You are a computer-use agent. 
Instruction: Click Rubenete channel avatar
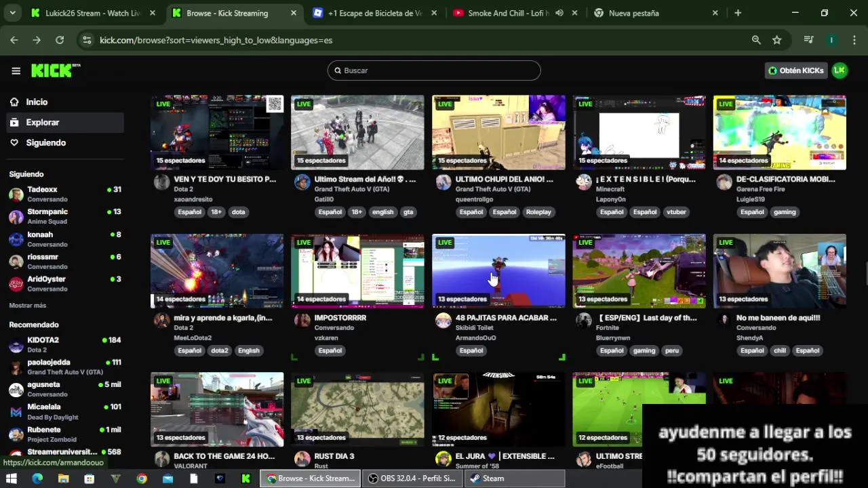point(16,434)
